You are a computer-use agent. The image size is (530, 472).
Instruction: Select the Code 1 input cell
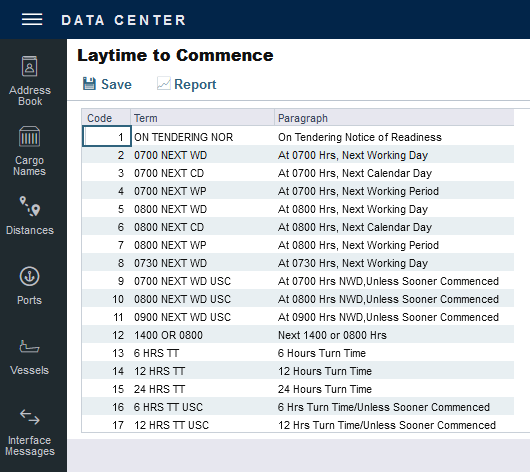click(x=107, y=136)
